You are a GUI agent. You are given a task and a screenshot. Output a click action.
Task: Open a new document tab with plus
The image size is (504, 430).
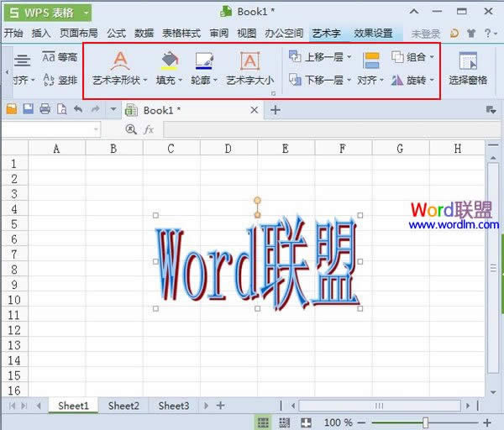point(276,110)
